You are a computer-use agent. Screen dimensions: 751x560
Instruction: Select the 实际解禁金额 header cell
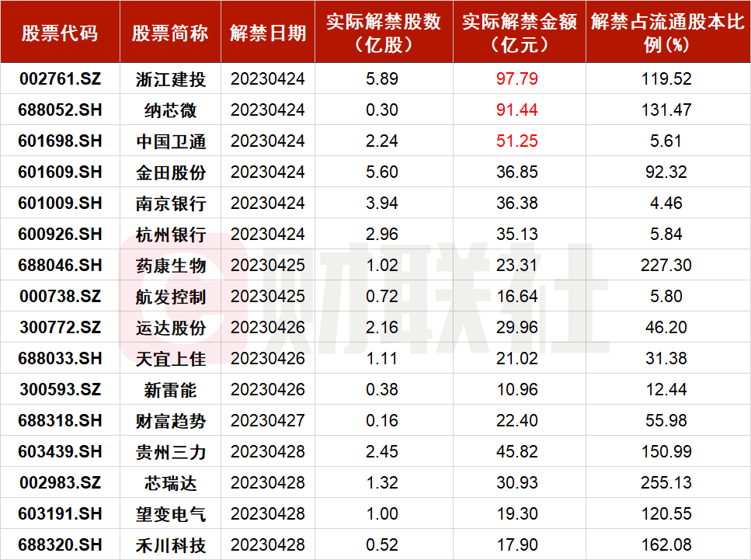tap(519, 33)
